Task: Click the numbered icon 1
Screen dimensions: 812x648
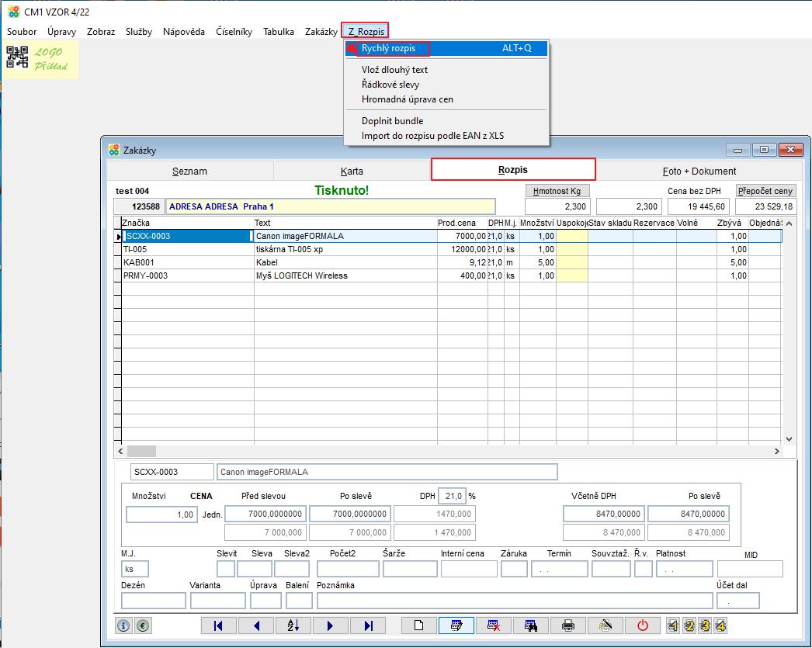Action: pos(673,625)
